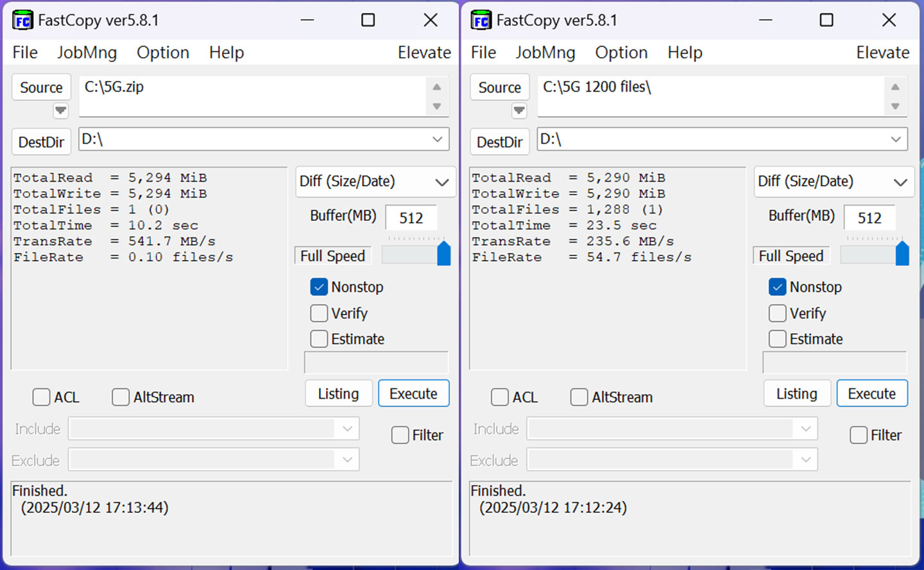Open the Option menu in right window
This screenshot has width=924, height=570.
point(621,53)
